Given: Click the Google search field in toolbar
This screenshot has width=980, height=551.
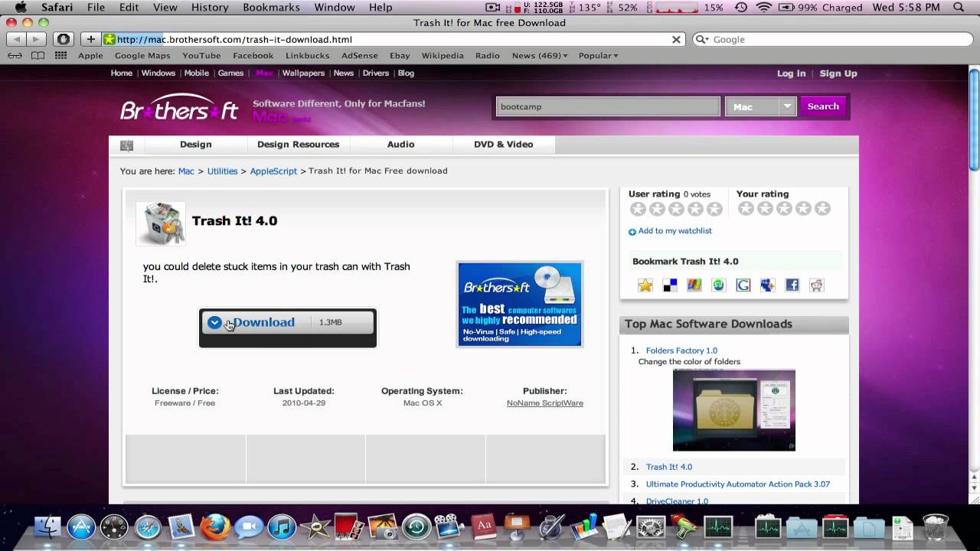Looking at the screenshot, I should pos(831,39).
